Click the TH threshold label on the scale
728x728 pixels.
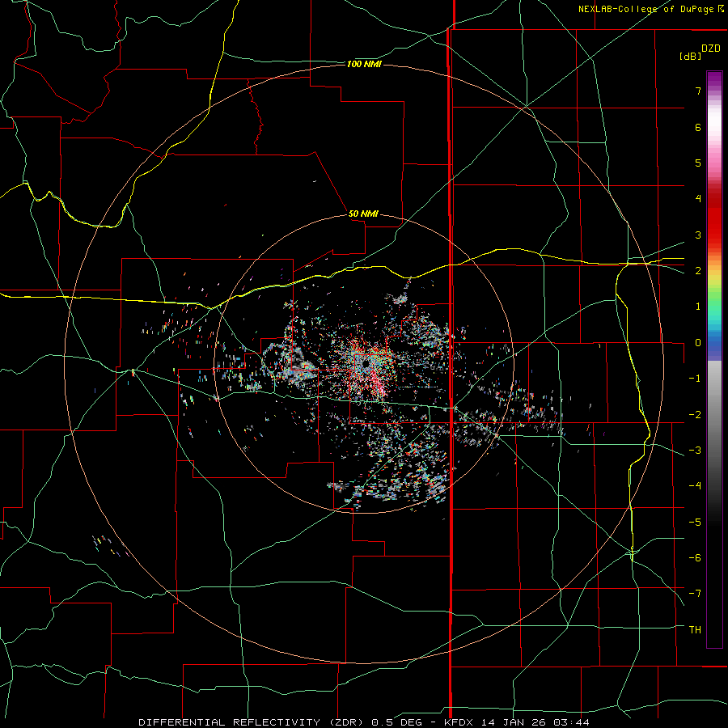click(x=695, y=629)
